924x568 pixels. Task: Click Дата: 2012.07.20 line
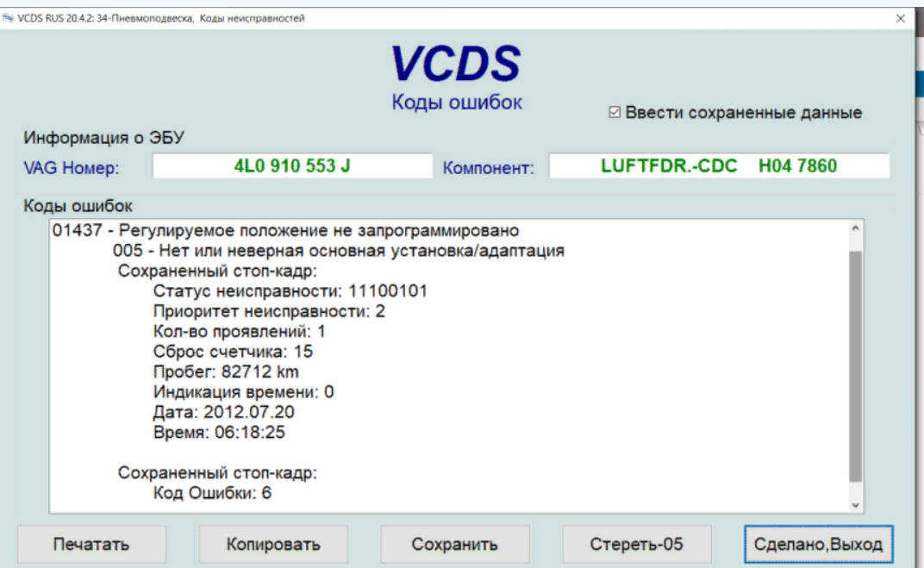(223, 412)
